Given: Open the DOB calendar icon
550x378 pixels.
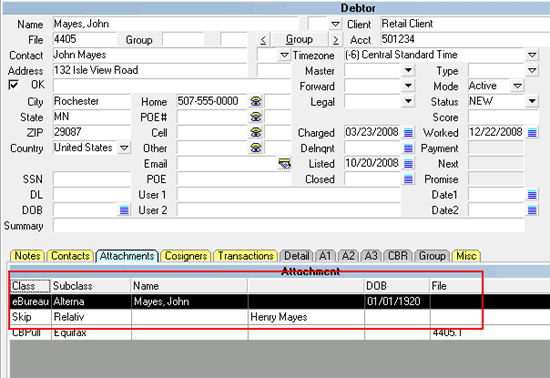Looking at the screenshot, I should [124, 210].
